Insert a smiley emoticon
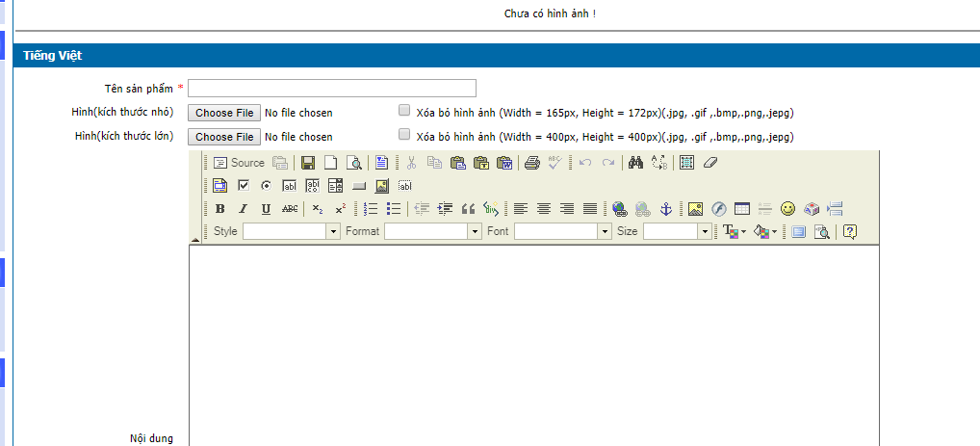980x446 pixels. point(787,208)
